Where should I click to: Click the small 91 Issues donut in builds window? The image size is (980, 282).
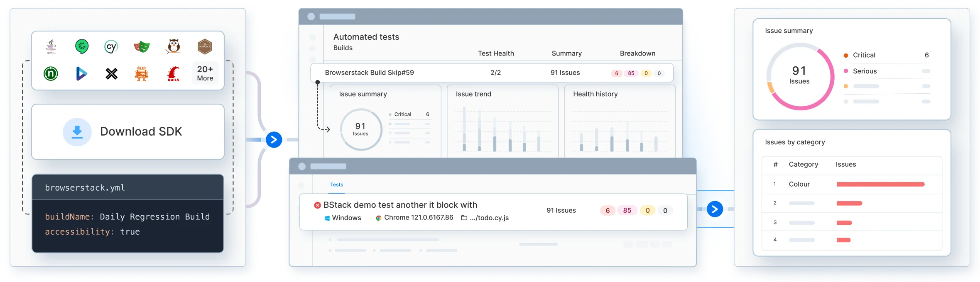point(361,129)
